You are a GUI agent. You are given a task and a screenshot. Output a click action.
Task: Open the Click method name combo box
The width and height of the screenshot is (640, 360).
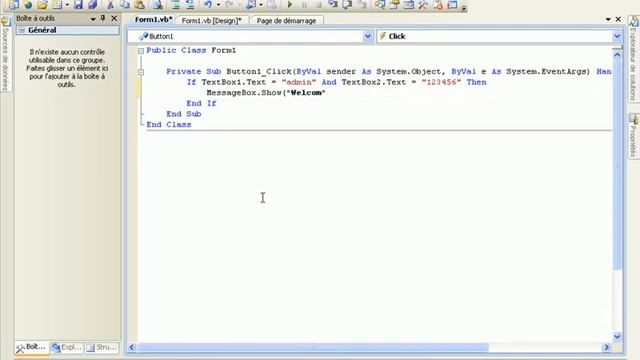499,36
